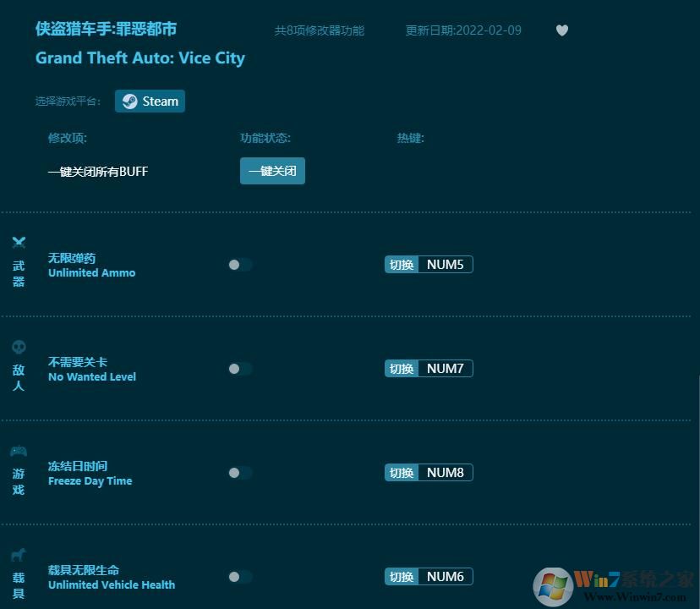Click the update date 2022-02-09 text
Screen dimensions: 700x609
pos(463,30)
